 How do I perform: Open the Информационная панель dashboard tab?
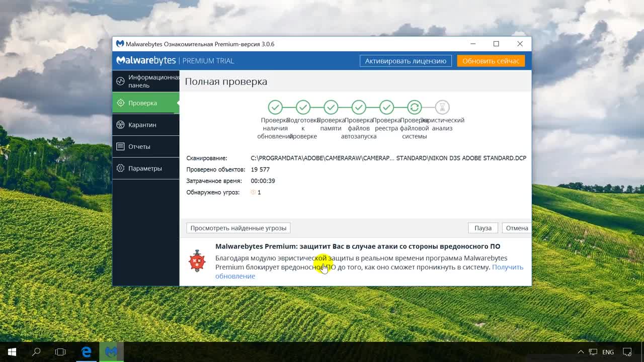point(146,81)
